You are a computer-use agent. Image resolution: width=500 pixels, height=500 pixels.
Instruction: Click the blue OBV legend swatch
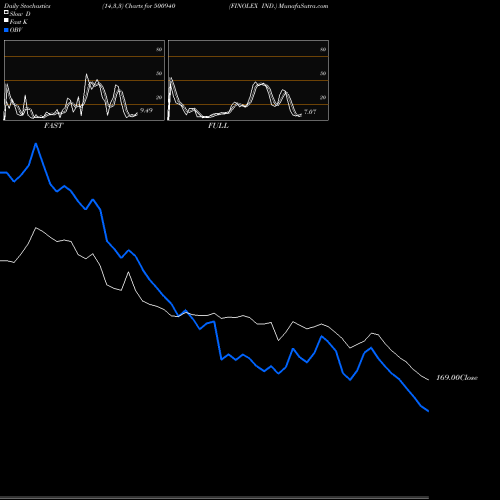[x=6, y=30]
